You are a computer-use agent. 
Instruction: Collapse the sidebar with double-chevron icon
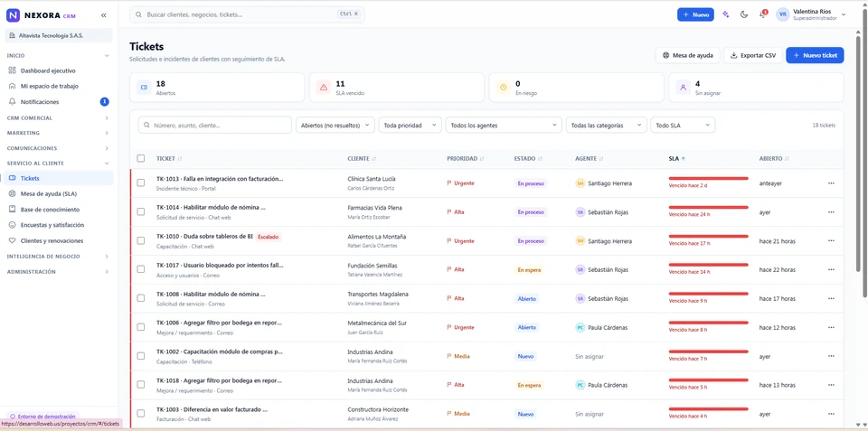click(x=104, y=15)
